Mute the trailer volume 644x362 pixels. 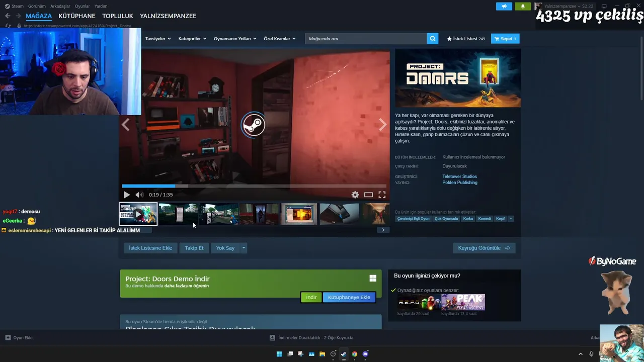pyautogui.click(x=139, y=195)
